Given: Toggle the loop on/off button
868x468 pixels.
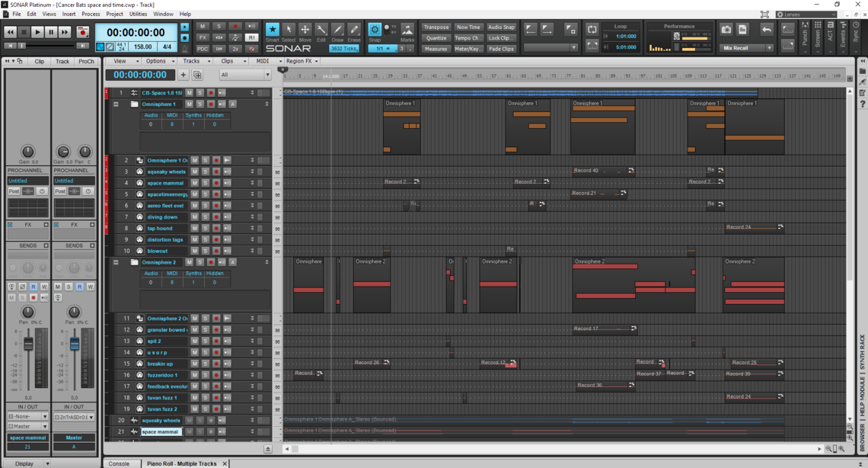Looking at the screenshot, I should [x=592, y=30].
